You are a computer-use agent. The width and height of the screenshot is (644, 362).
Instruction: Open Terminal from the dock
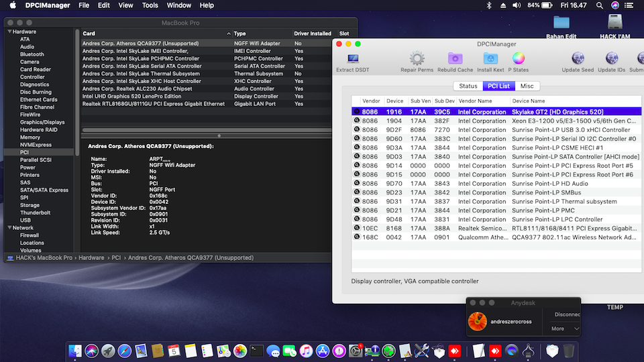(x=257, y=351)
